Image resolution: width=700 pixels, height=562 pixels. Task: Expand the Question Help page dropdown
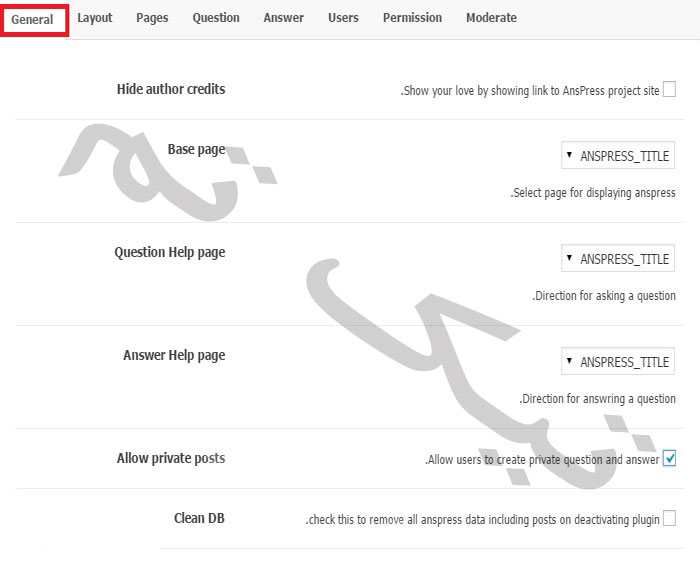pos(618,258)
